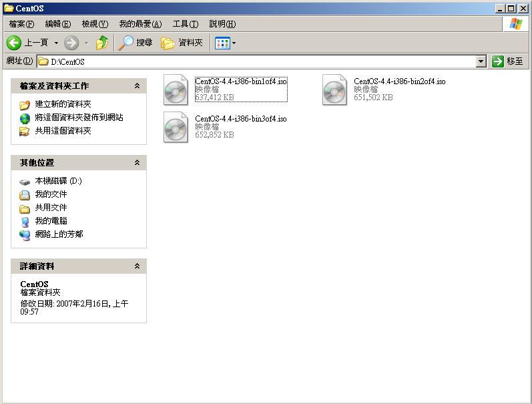This screenshot has width=532, height=404.
Task: Collapse the 詳細資料 panel
Action: point(137,266)
